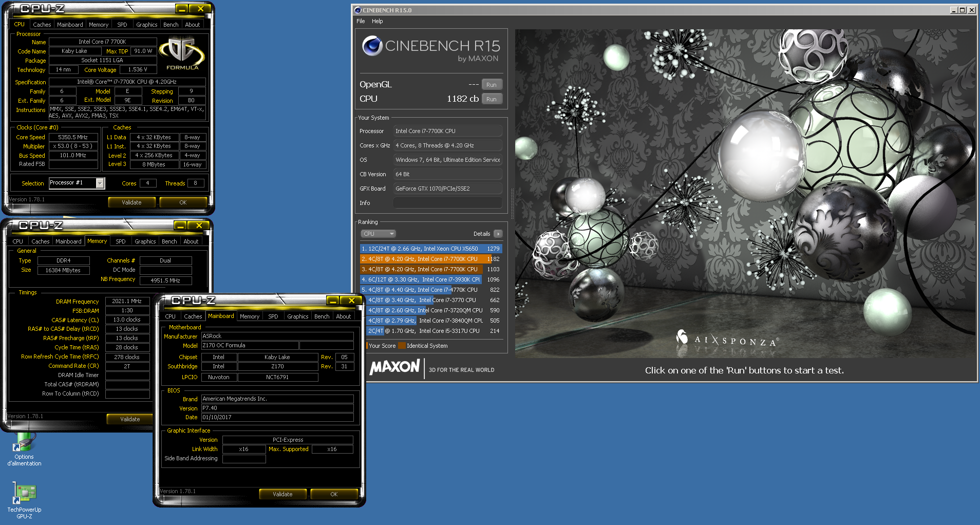This screenshot has height=525, width=980.
Task: Open SPD tab in Memory CPU-Z window
Action: point(121,241)
